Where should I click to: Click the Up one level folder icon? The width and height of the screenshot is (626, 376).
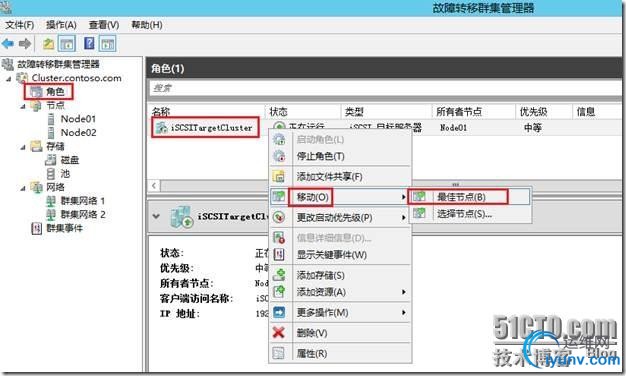(x=48, y=43)
